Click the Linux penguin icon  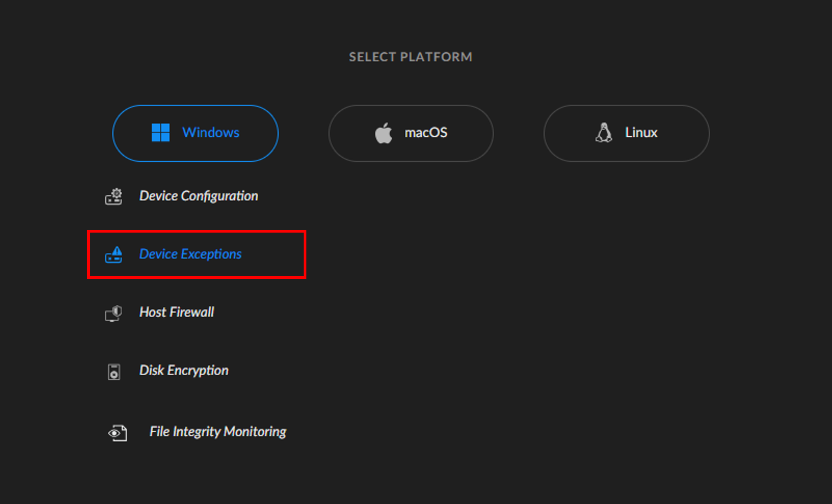[604, 133]
